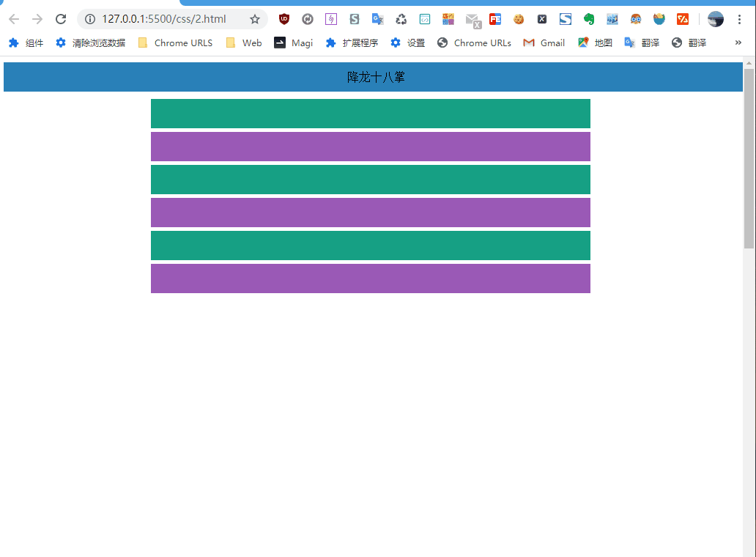Open the Evernote Web Clipper extension icon
This screenshot has width=756, height=557.
588,19
